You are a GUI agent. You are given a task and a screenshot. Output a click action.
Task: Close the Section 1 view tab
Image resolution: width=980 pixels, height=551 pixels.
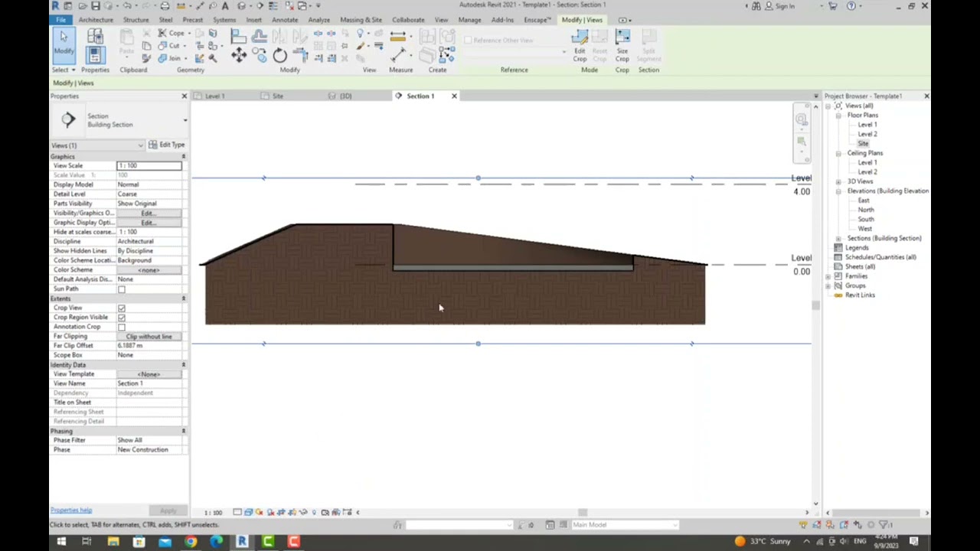(454, 96)
